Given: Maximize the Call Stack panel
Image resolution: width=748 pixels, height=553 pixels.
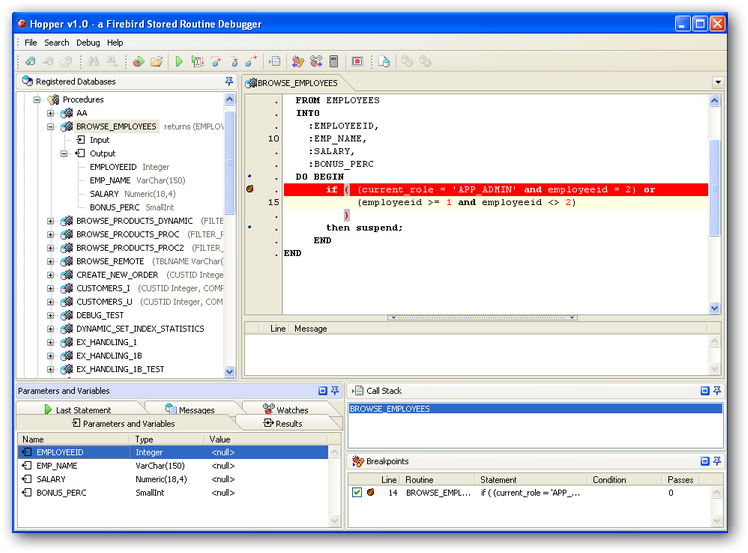Looking at the screenshot, I should 705,391.
